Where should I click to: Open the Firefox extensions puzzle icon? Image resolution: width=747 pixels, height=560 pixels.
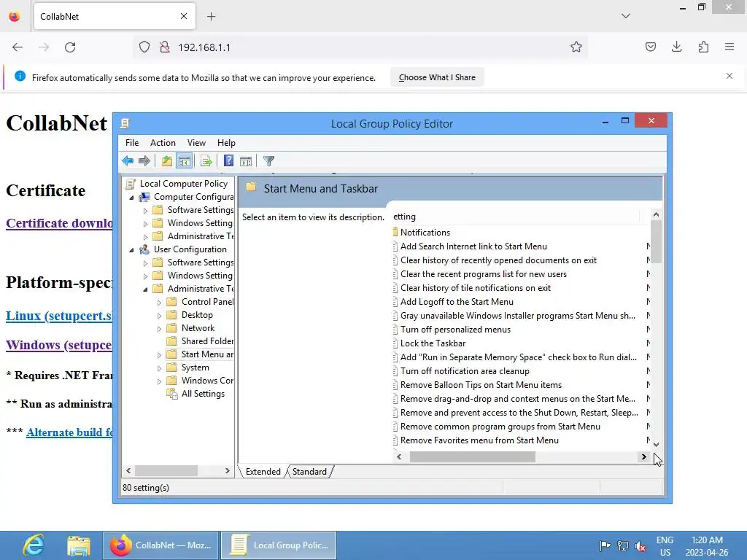click(x=703, y=47)
